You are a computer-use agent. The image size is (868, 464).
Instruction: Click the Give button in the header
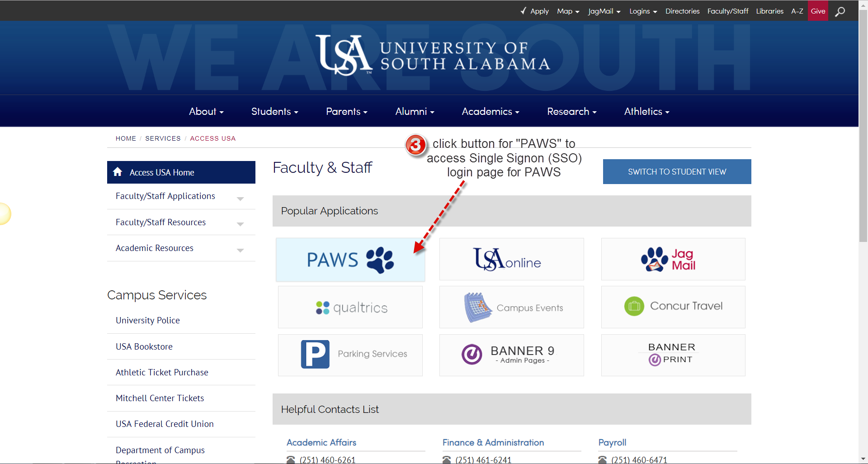(818, 11)
